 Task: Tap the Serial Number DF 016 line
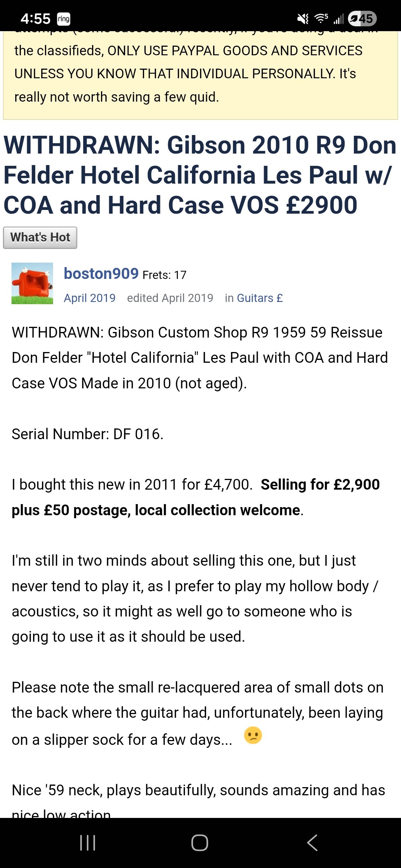88,434
